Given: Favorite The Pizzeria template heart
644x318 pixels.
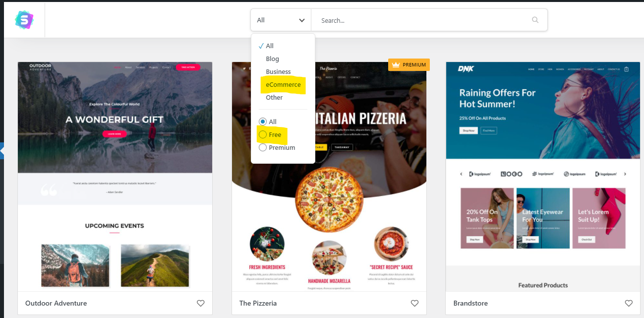Looking at the screenshot, I should coord(414,303).
